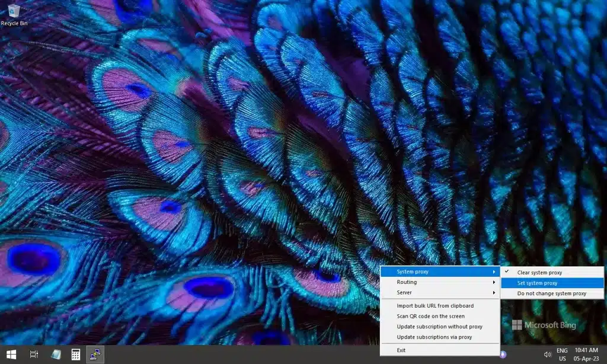The height and width of the screenshot is (364, 607).
Task: Click Update subscription without proxy
Action: (x=440, y=327)
